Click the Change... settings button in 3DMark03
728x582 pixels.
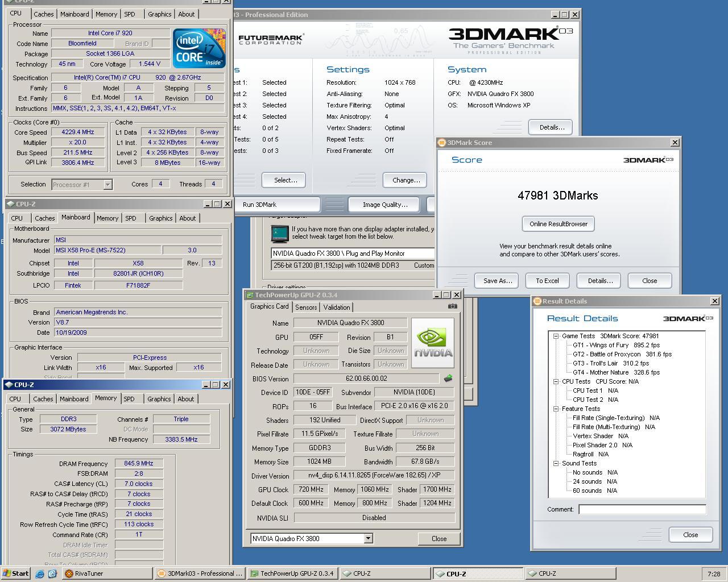tap(406, 180)
